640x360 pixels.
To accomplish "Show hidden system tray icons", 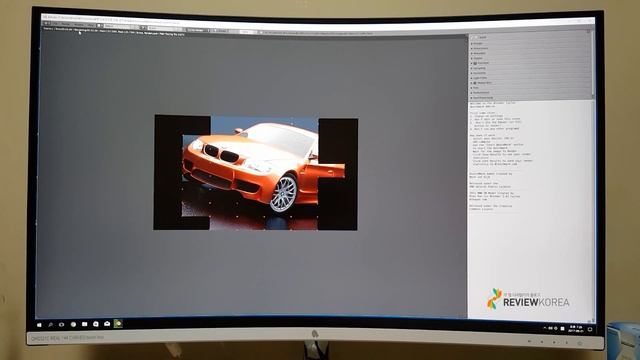I will click(545, 328).
